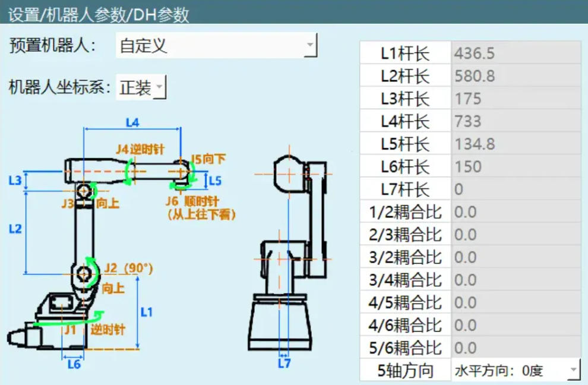Select the L4杆长 field showing 733
The image size is (588, 385).
pyautogui.click(x=515, y=121)
